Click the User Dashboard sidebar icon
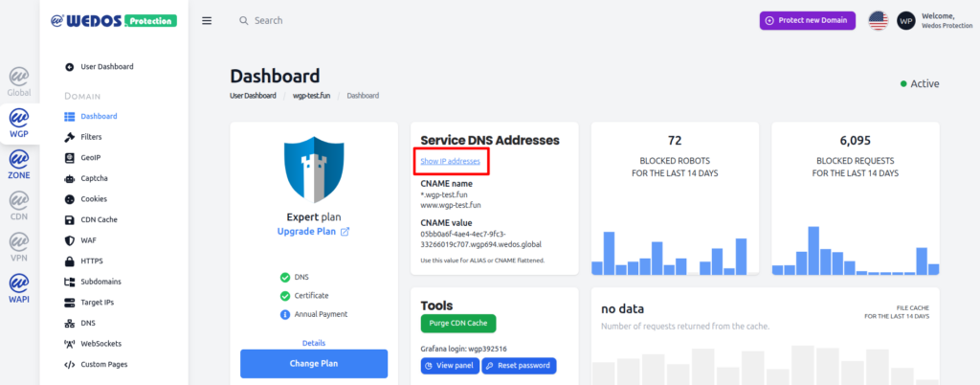Viewport: 980px width, 385px height. (x=69, y=67)
